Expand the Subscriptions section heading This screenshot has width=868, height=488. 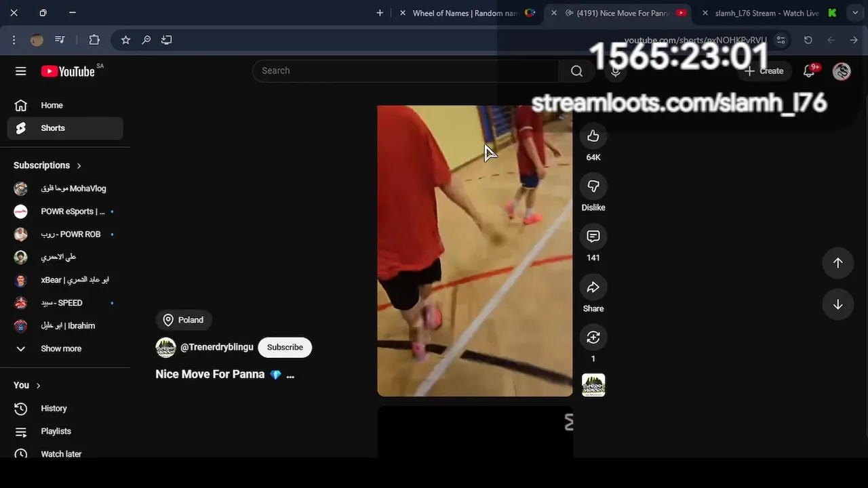click(47, 165)
